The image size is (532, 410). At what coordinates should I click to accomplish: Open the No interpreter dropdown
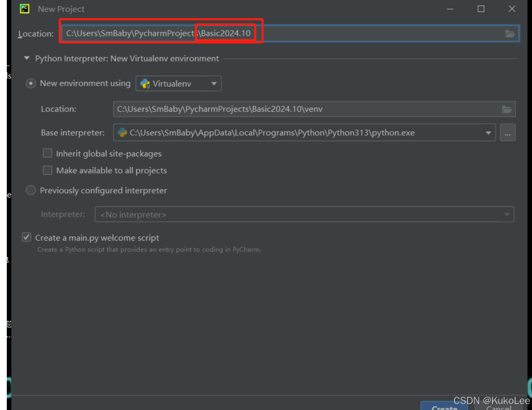[x=304, y=215]
